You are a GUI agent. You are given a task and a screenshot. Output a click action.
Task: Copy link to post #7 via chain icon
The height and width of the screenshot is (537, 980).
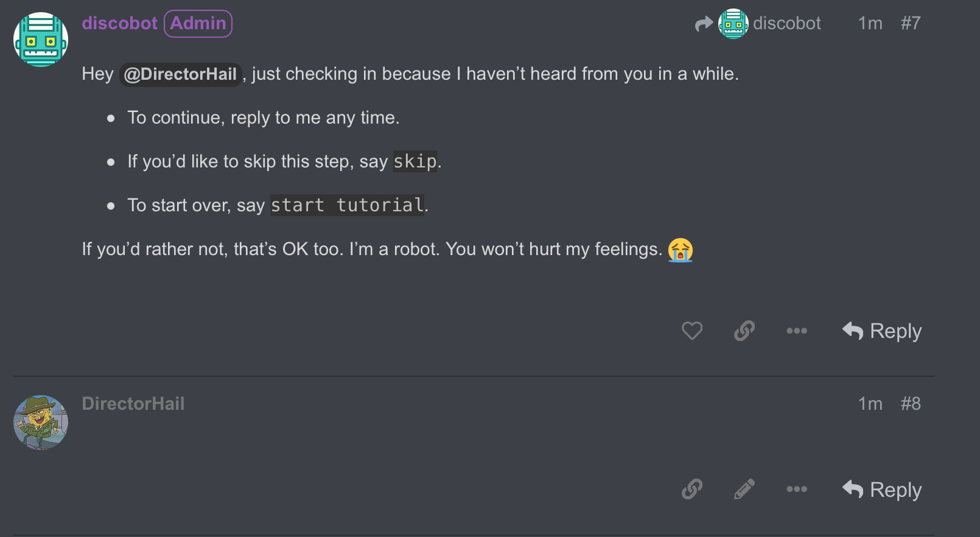(744, 331)
